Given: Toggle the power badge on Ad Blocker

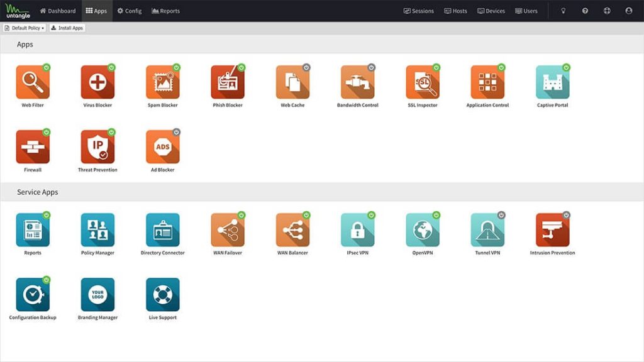Looking at the screenshot, I should click(176, 132).
